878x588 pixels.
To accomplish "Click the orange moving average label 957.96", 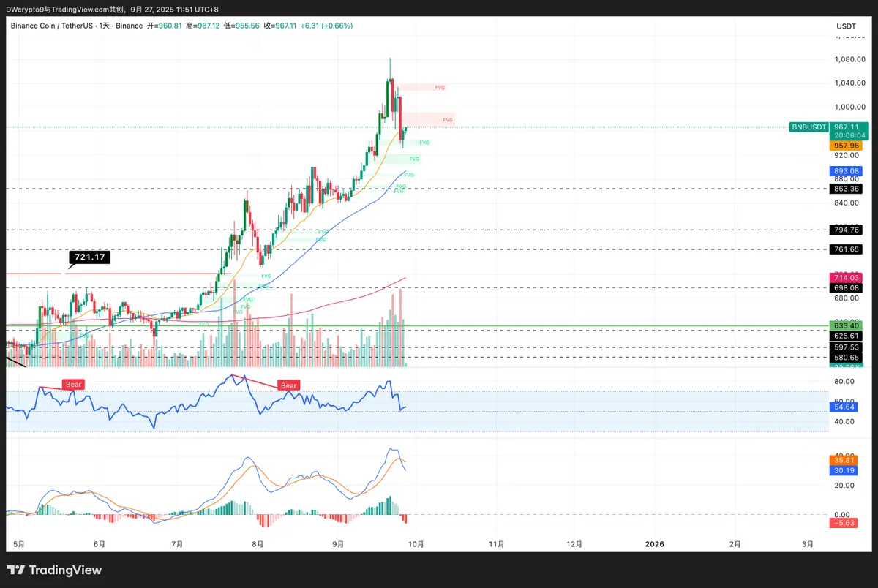I will pos(846,146).
